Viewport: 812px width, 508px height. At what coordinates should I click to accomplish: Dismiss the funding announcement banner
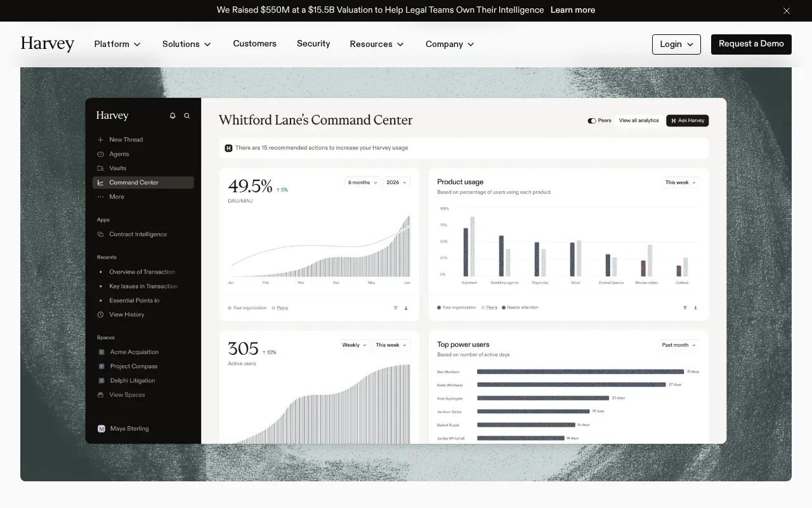click(x=787, y=11)
